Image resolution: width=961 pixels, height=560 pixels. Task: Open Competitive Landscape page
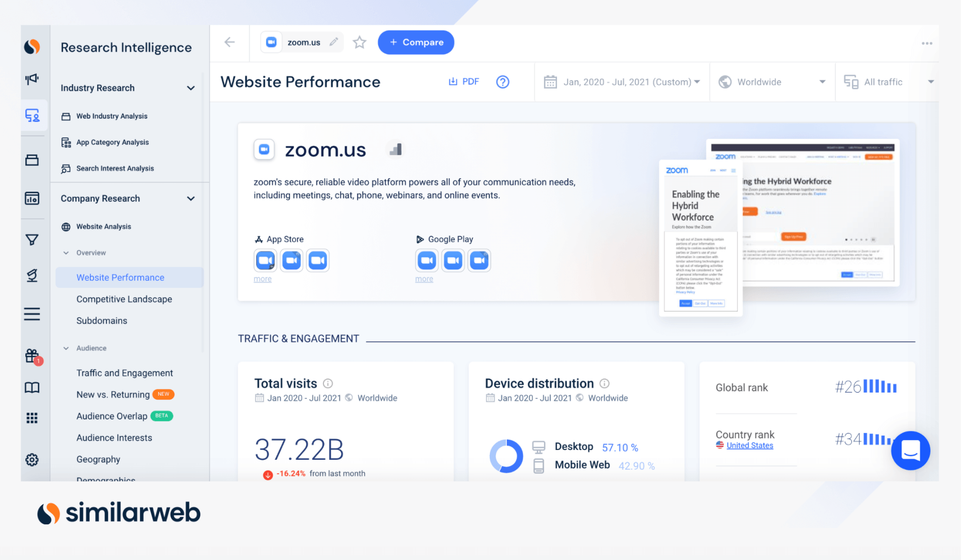[124, 299]
